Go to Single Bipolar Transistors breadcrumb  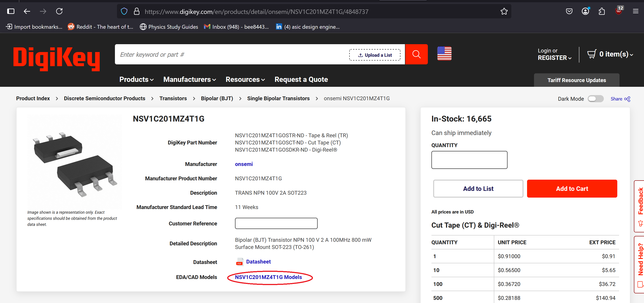pos(278,98)
